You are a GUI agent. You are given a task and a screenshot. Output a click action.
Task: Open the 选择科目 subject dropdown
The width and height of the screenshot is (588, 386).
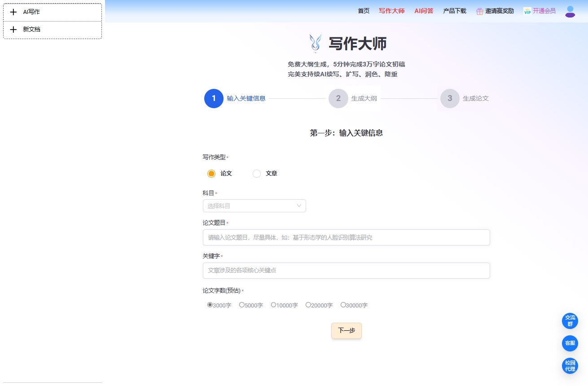[x=255, y=206]
